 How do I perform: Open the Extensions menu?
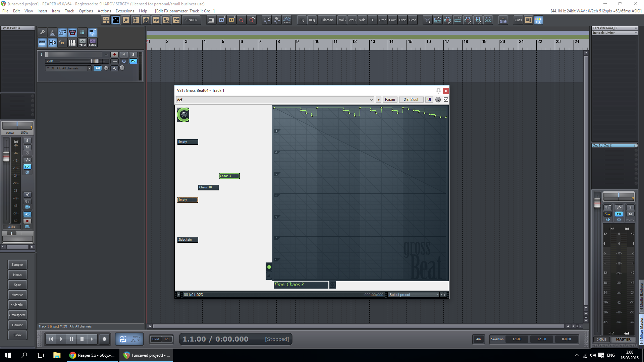tap(125, 11)
